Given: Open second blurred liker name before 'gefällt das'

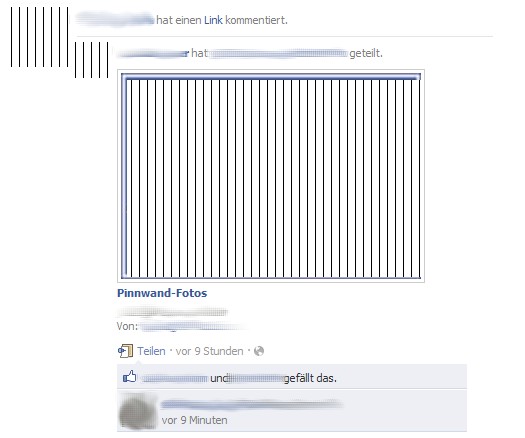Looking at the screenshot, I should click(x=257, y=378).
